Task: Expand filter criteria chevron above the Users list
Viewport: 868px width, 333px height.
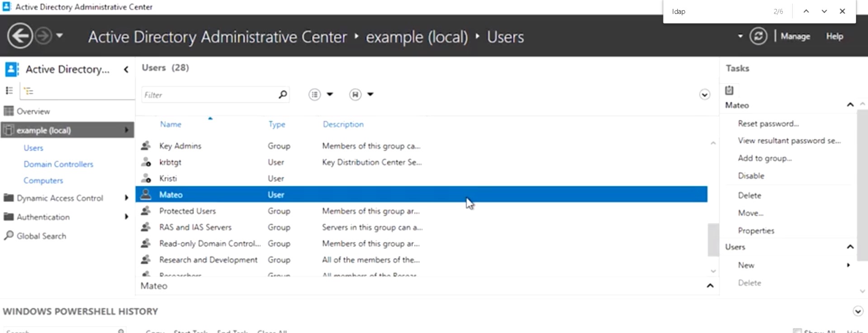Action: tap(705, 94)
